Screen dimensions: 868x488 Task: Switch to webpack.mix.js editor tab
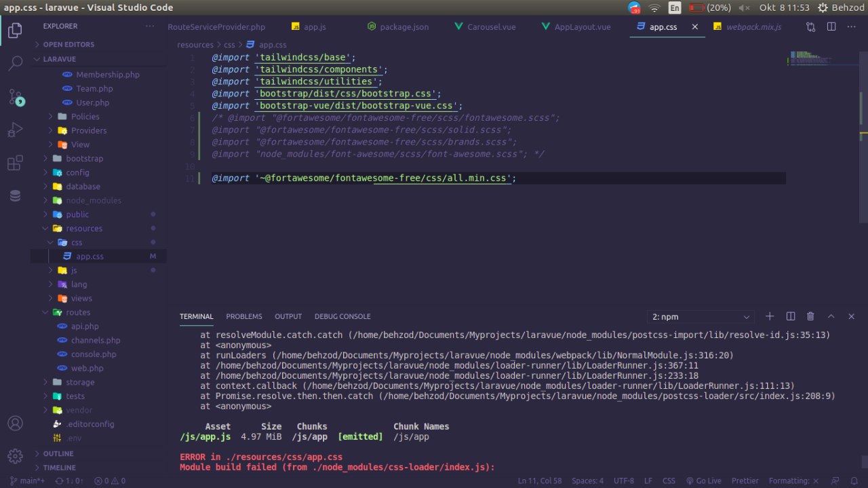click(x=753, y=27)
